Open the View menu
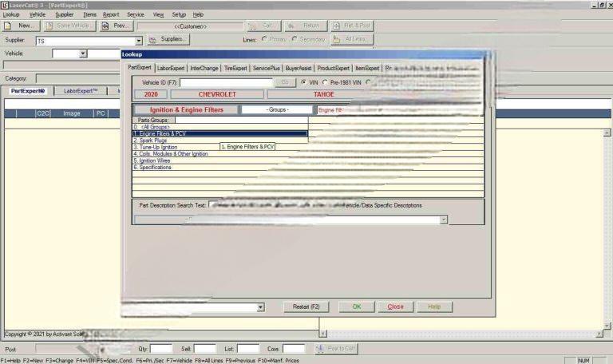The width and height of the screenshot is (613, 364). pos(158,14)
